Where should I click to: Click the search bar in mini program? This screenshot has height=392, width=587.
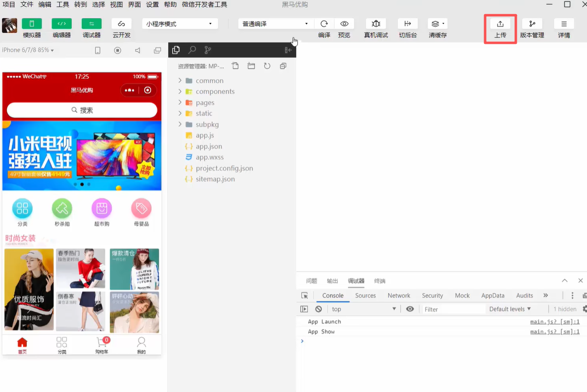click(x=82, y=110)
